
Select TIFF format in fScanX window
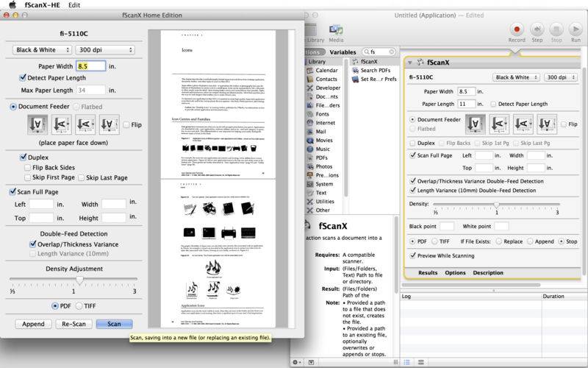[x=79, y=306]
